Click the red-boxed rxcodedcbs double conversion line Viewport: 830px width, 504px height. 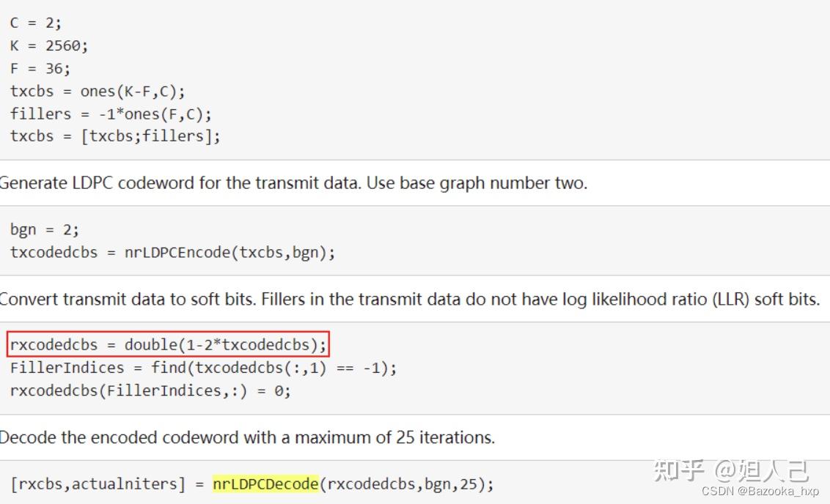pyautogui.click(x=168, y=344)
